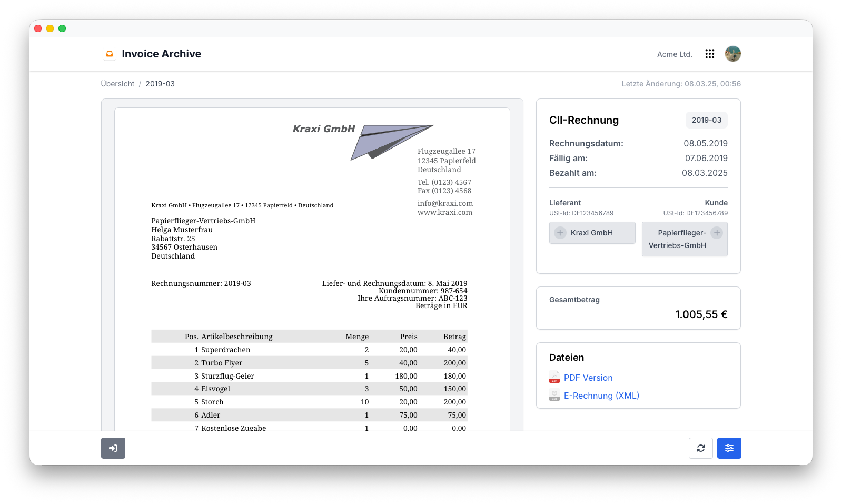Viewport: 842px width, 504px height.
Task: Click the 2019-03 invoice number badge
Action: tap(707, 120)
